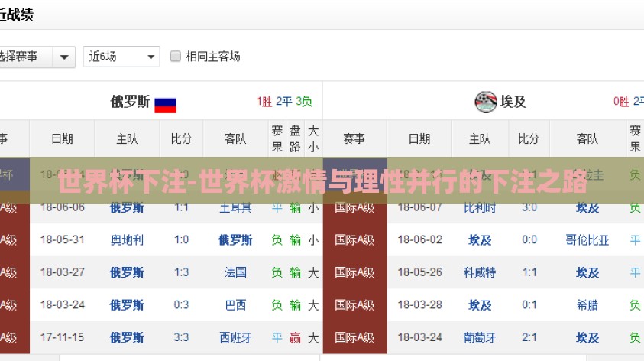644x361 pixels.
Task: Click 比分 header in the Russia table
Action: [181, 139]
